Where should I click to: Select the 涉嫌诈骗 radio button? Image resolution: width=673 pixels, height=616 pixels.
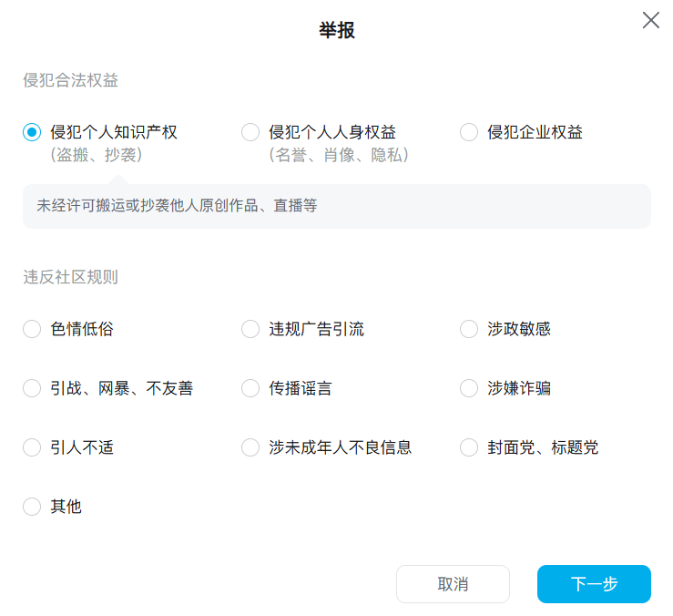[x=469, y=388]
